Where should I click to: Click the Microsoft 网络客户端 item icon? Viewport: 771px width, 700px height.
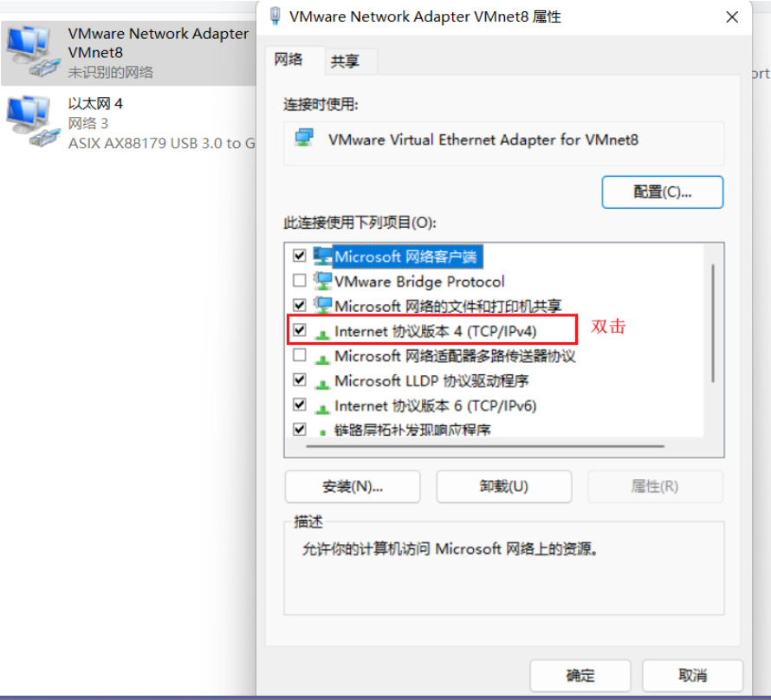[x=322, y=256]
